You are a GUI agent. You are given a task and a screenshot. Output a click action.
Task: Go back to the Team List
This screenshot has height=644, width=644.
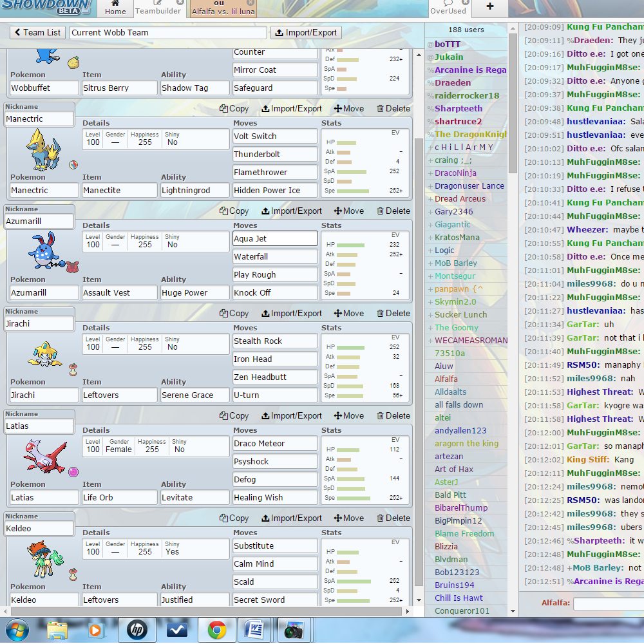coord(37,32)
